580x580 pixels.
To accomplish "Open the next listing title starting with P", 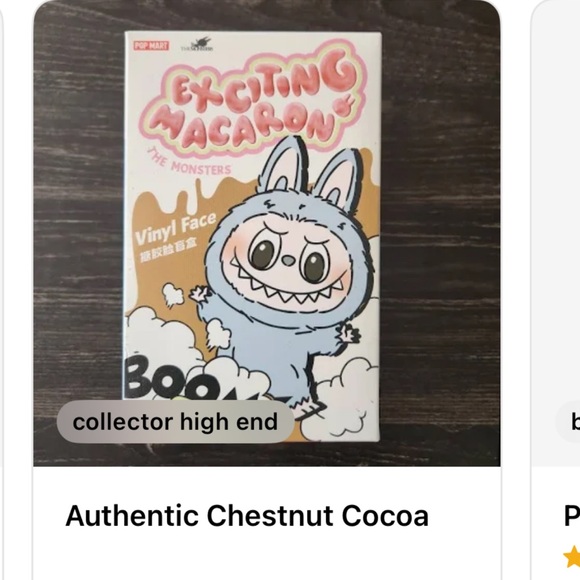I will 572,516.
